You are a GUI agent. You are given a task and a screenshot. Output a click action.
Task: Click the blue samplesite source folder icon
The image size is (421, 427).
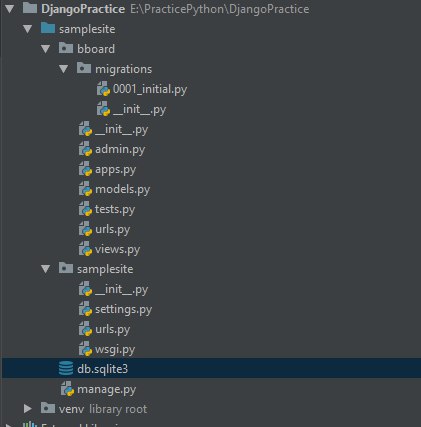pyautogui.click(x=48, y=28)
